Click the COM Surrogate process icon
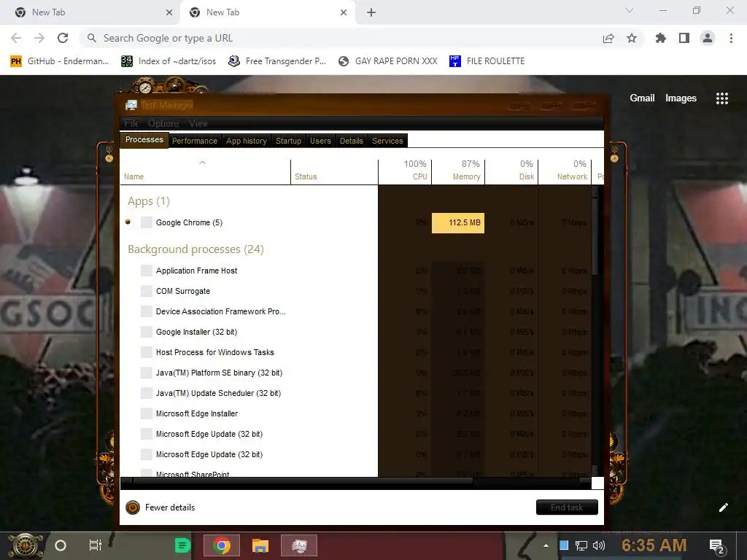The height and width of the screenshot is (560, 747). pos(146,291)
